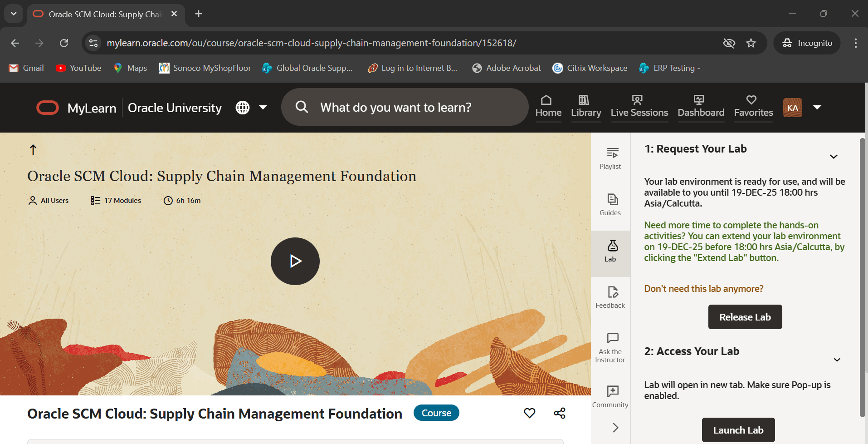The width and height of the screenshot is (868, 444).
Task: Click the 17 Modules label
Action: [116, 201]
